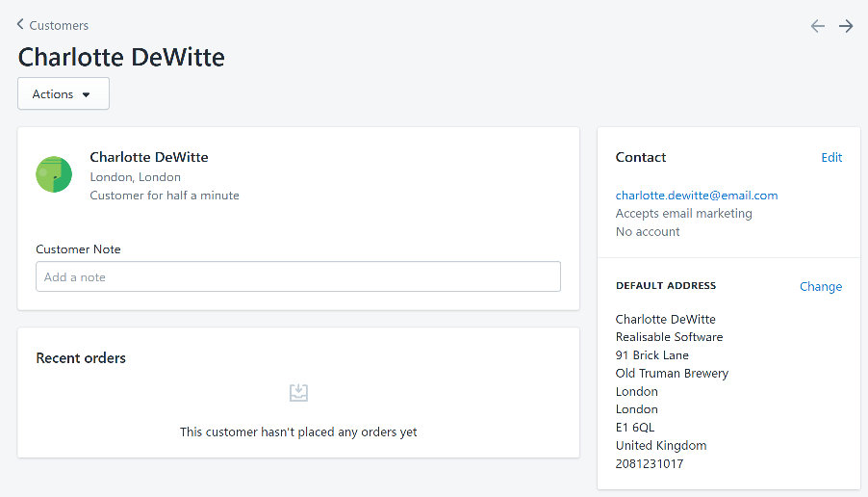Click the Customer Note label
This screenshot has width=868, height=497.
78,248
